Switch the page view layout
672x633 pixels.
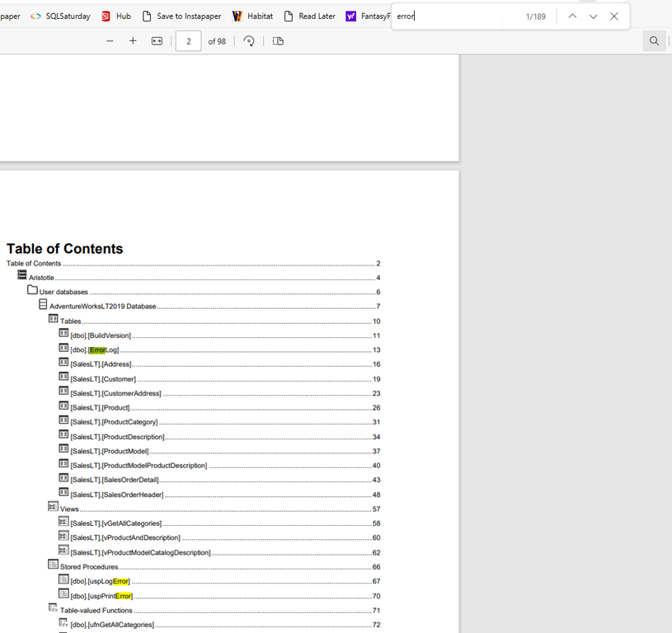(x=278, y=41)
